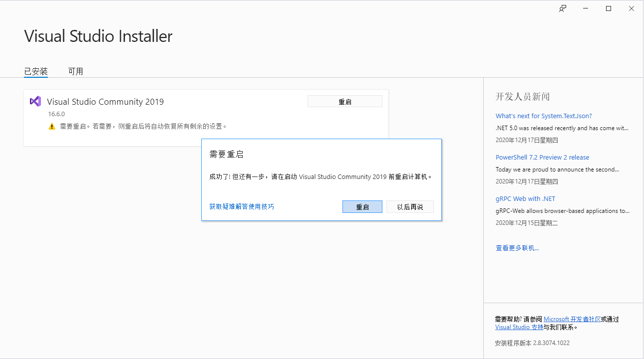Image resolution: width=644 pixels, height=359 pixels.
Task: Click 重启 button in the restart dialog
Action: coord(362,207)
